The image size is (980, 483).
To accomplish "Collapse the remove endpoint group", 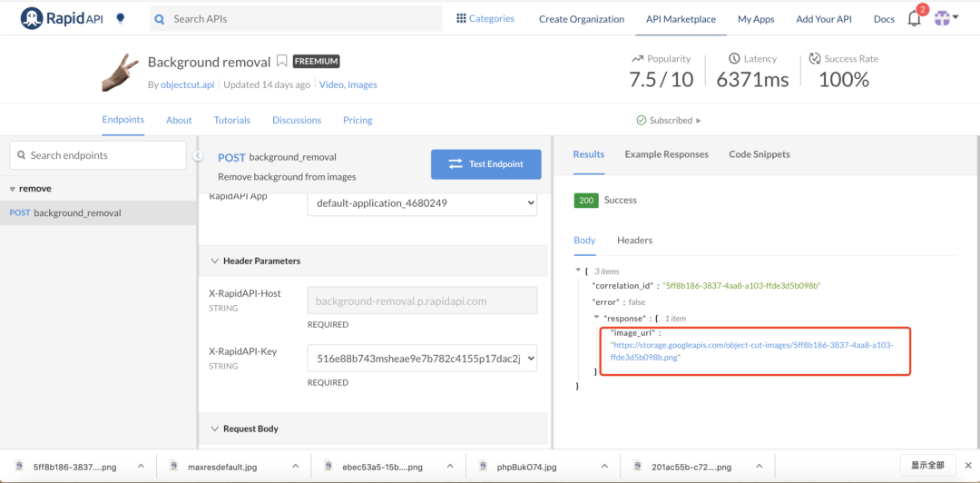I will coord(13,189).
